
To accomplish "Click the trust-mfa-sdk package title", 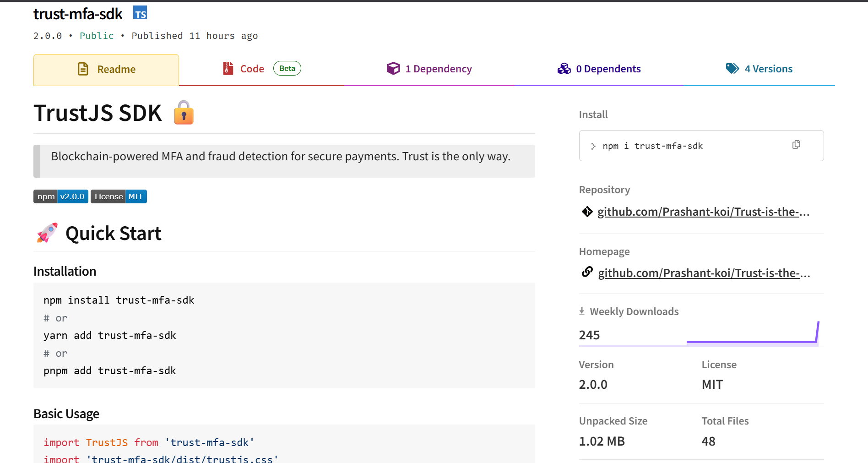I will click(78, 14).
